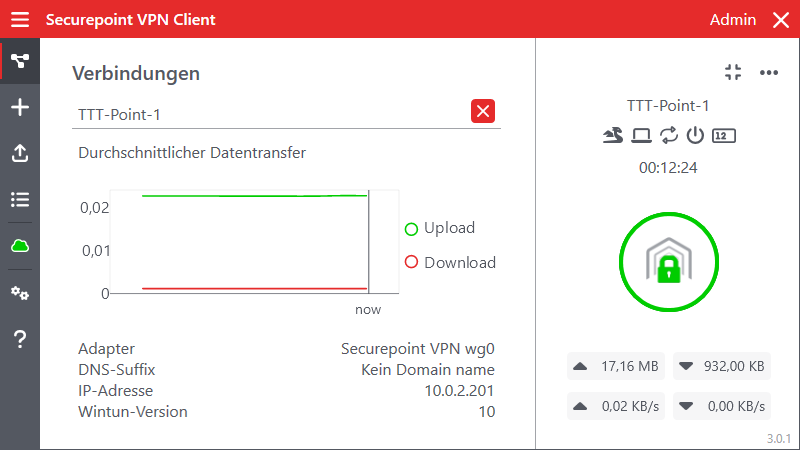
Task: Click the TTT-Point-1 connection name field
Action: (270, 114)
